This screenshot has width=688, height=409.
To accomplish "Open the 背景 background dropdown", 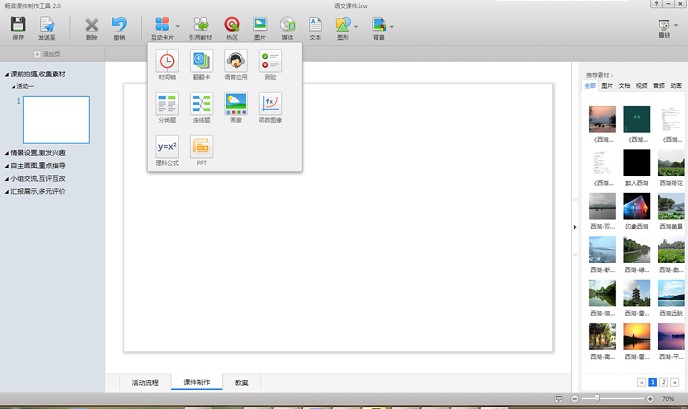I will tap(392, 25).
